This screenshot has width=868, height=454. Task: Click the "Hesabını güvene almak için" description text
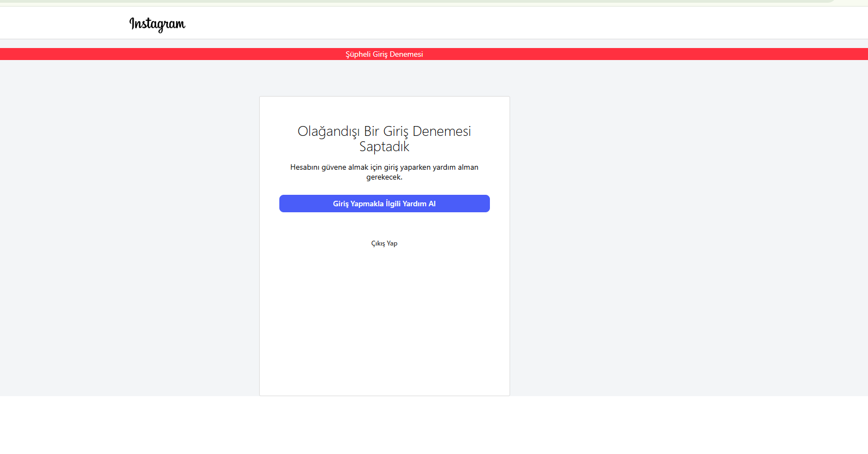(385, 172)
